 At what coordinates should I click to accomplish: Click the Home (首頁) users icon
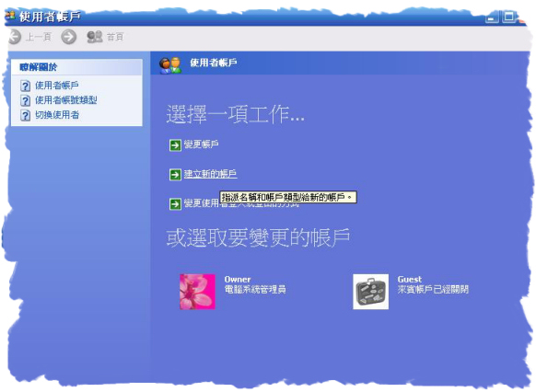[95, 37]
